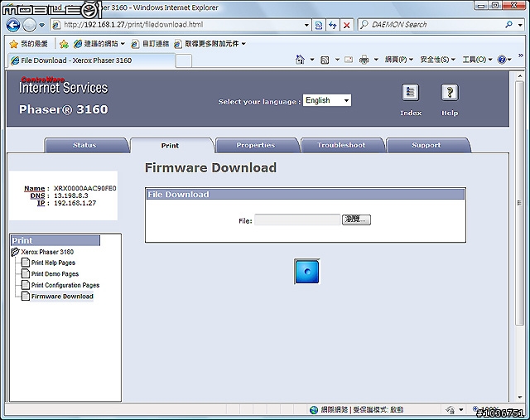
Task: Click the Stop loading red X icon
Action: click(347, 25)
